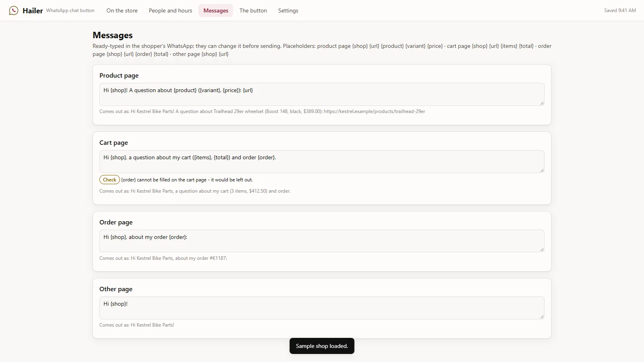Click the '{order} cannot be filled' warning text
Screen dimensions: 644x362
[x=187, y=180]
